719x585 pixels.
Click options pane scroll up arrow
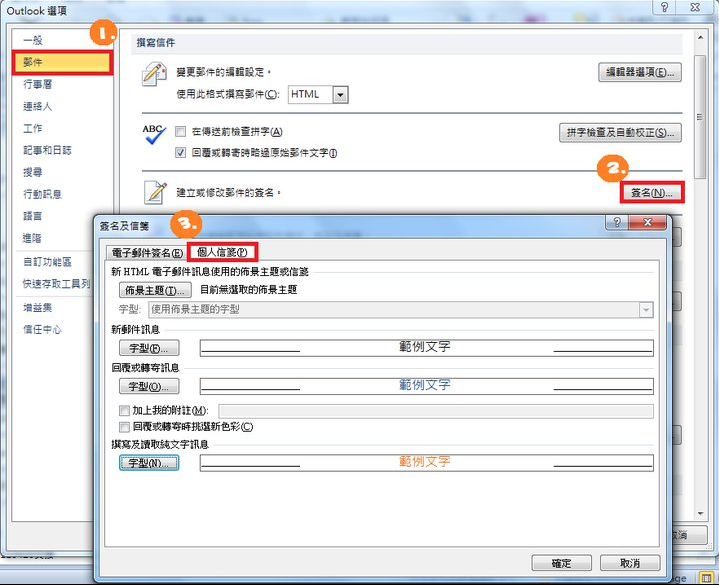(x=700, y=38)
